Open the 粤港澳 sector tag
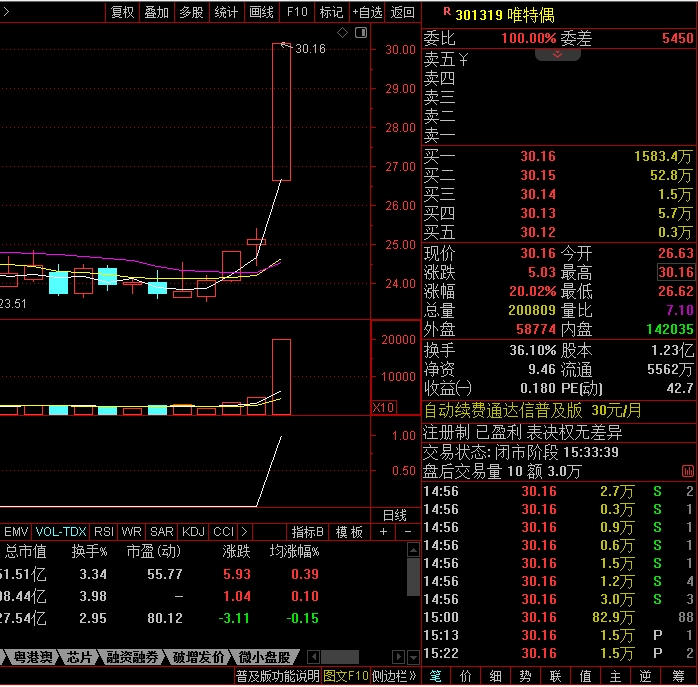Image resolution: width=698 pixels, height=687 pixels. [x=33, y=657]
